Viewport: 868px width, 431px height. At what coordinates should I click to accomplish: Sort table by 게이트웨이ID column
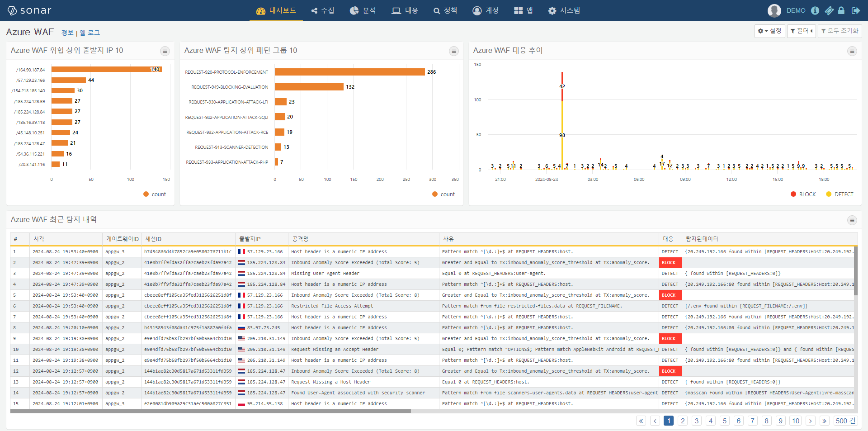pos(122,239)
